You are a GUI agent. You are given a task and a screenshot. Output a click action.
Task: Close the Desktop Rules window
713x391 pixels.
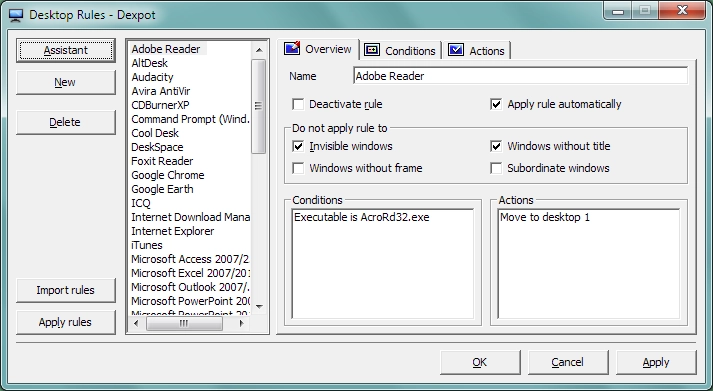pos(682,10)
